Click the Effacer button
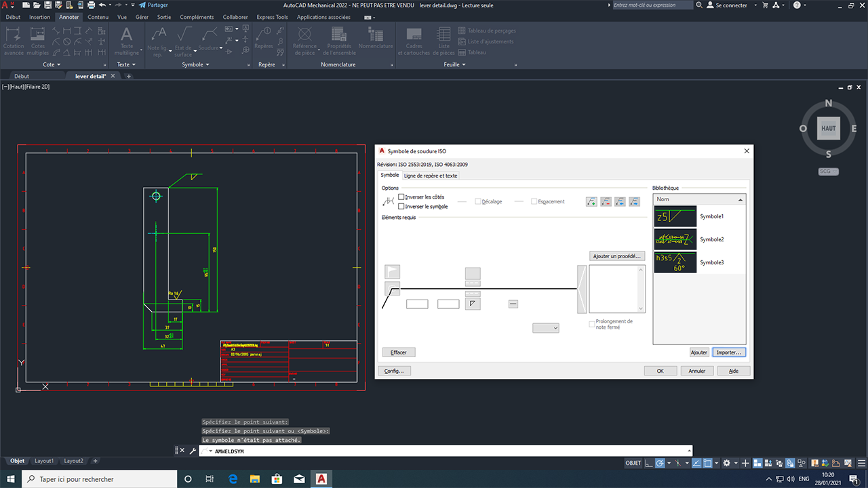 pos(399,352)
